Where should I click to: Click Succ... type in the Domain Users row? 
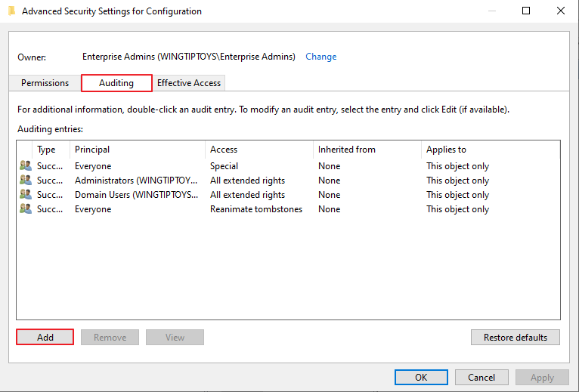[x=50, y=195]
